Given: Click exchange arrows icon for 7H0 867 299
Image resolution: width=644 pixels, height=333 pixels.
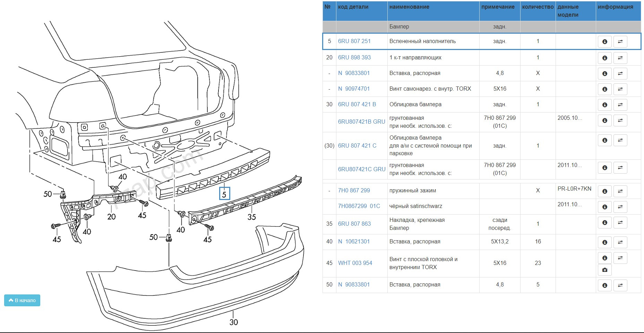Looking at the screenshot, I should pos(620,191).
